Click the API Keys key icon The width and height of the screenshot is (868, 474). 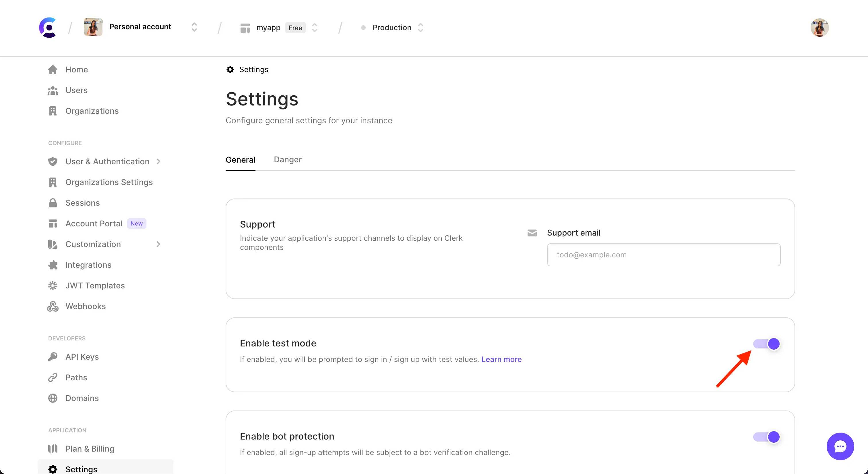[53, 357]
